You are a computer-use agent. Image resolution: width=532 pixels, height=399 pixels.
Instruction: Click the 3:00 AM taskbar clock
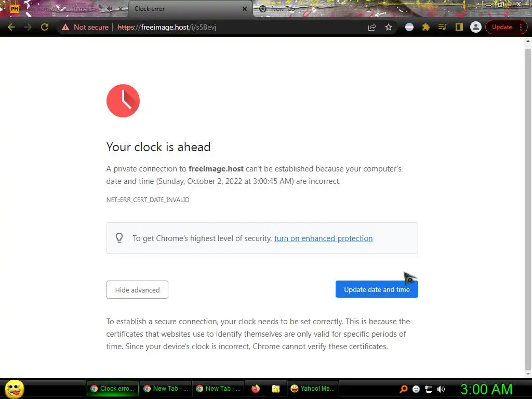(x=486, y=389)
